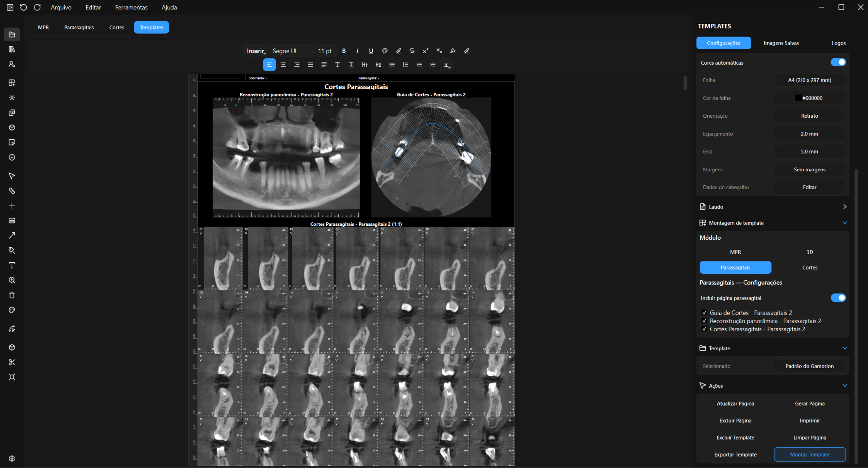Open the Folha A4 size dropdown
This screenshot has height=468, width=868.
(809, 80)
